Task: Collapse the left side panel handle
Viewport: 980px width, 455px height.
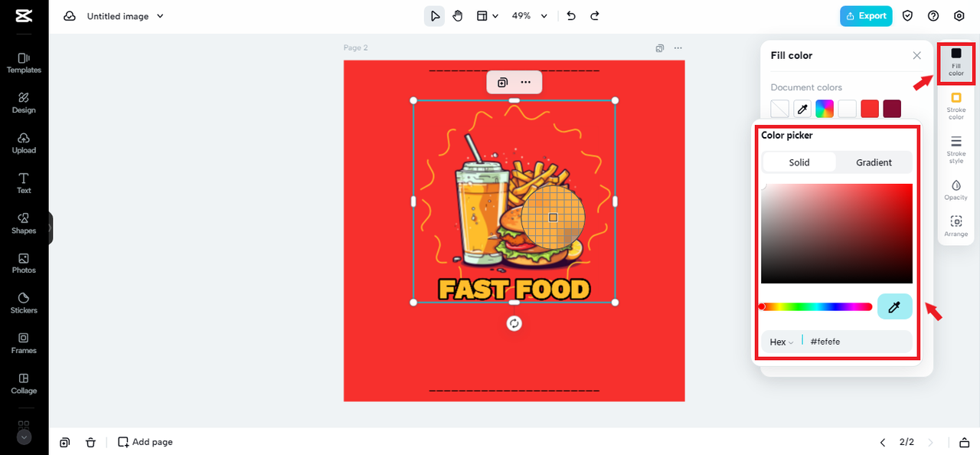Action: pyautogui.click(x=51, y=227)
